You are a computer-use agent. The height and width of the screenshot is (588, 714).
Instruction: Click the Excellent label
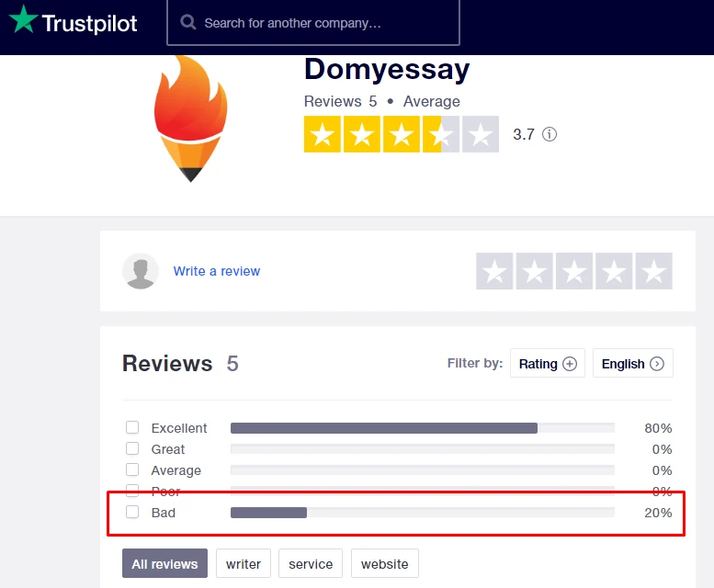coord(179,428)
